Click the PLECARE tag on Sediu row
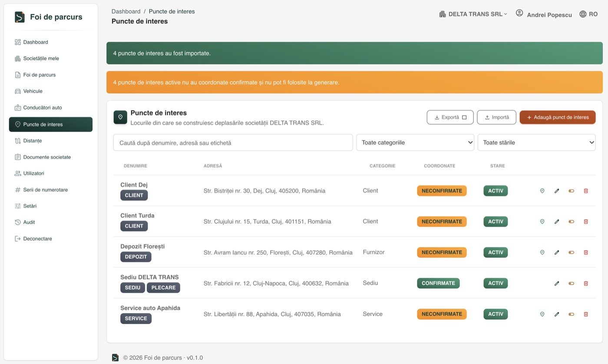The width and height of the screenshot is (608, 364). pos(163,288)
